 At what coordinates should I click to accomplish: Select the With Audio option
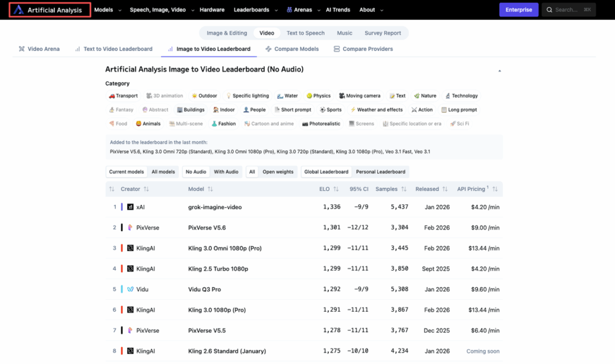[x=226, y=172]
